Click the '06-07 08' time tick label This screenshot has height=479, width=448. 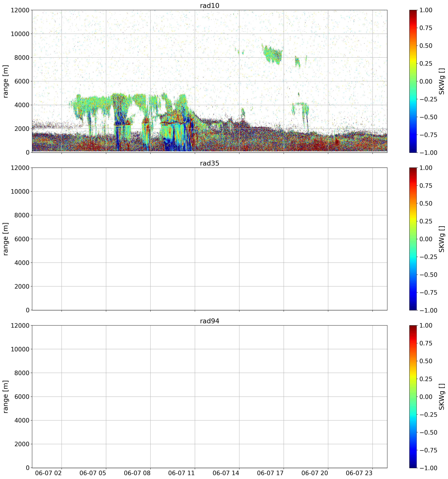(x=137, y=473)
